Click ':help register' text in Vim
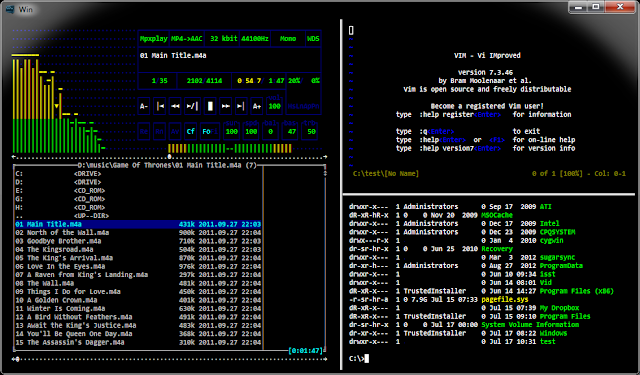 tap(447, 115)
